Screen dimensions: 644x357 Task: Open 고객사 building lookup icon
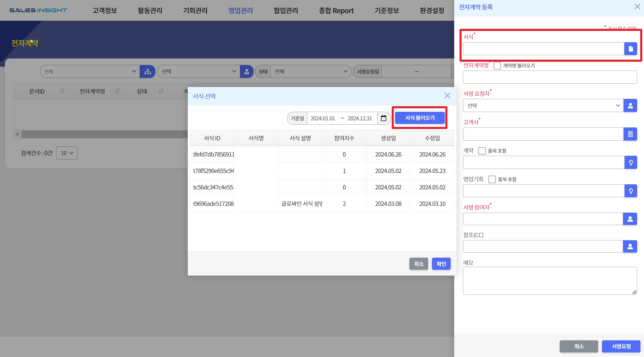630,134
